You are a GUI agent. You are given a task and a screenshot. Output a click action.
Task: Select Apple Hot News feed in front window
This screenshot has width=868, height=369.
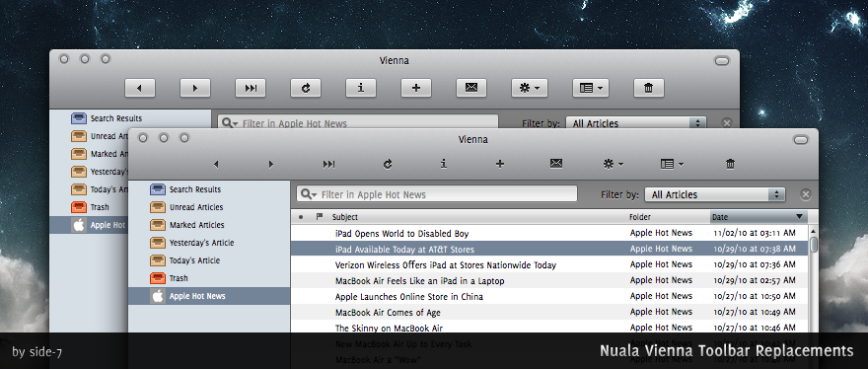(209, 296)
